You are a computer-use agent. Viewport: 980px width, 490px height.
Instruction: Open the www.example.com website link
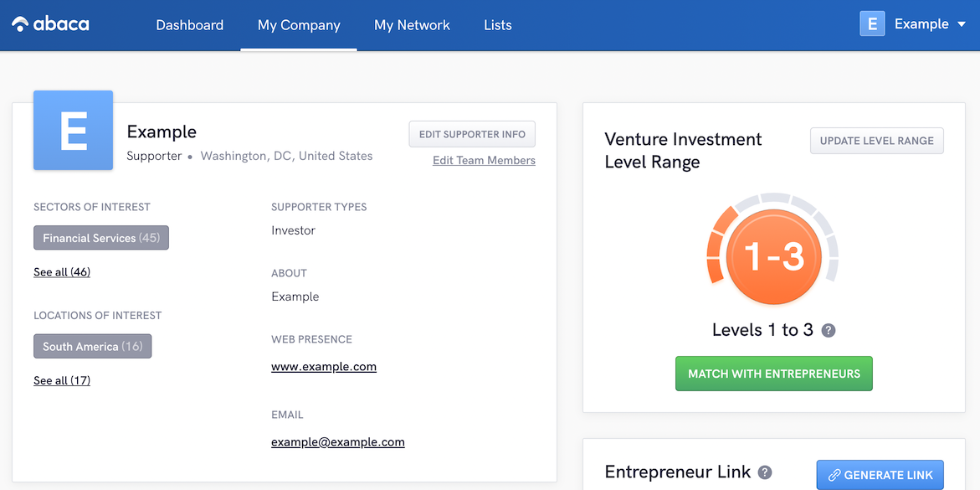324,367
